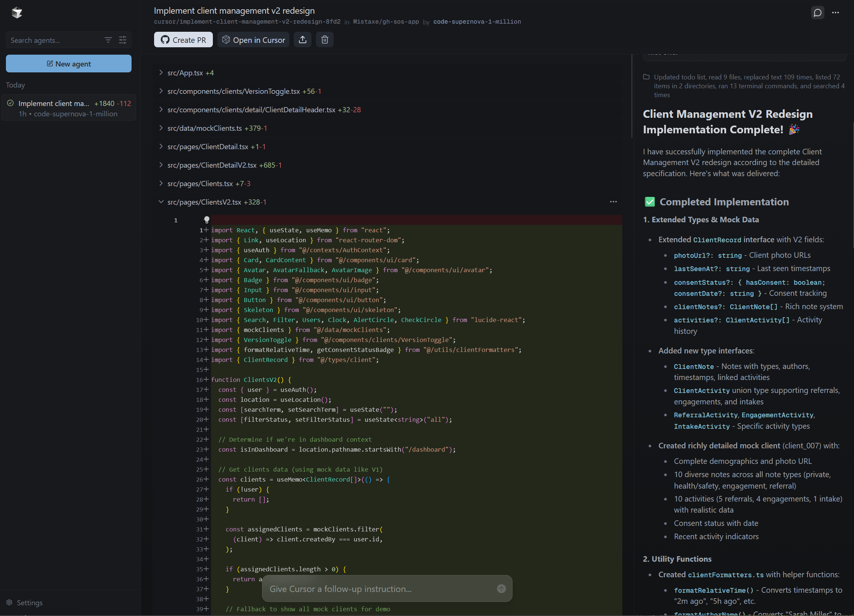Click Open in Cursor button
This screenshot has height=616, width=854.
(x=253, y=40)
